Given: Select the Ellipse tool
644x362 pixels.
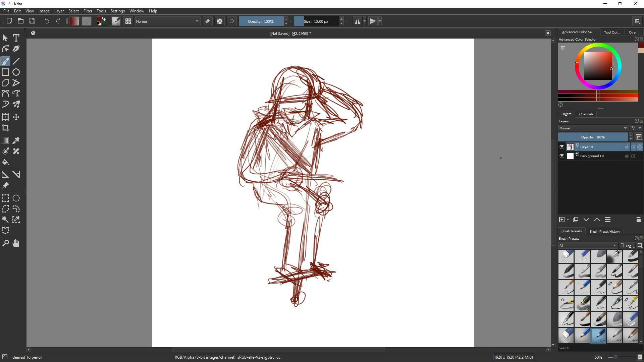Looking at the screenshot, I should [16, 72].
